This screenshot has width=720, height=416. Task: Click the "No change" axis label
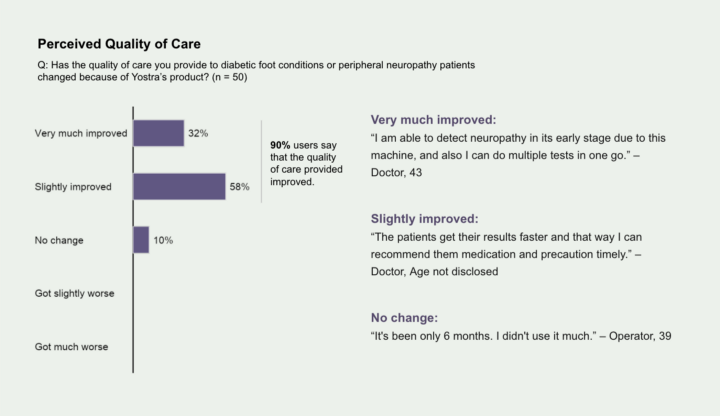pyautogui.click(x=59, y=241)
